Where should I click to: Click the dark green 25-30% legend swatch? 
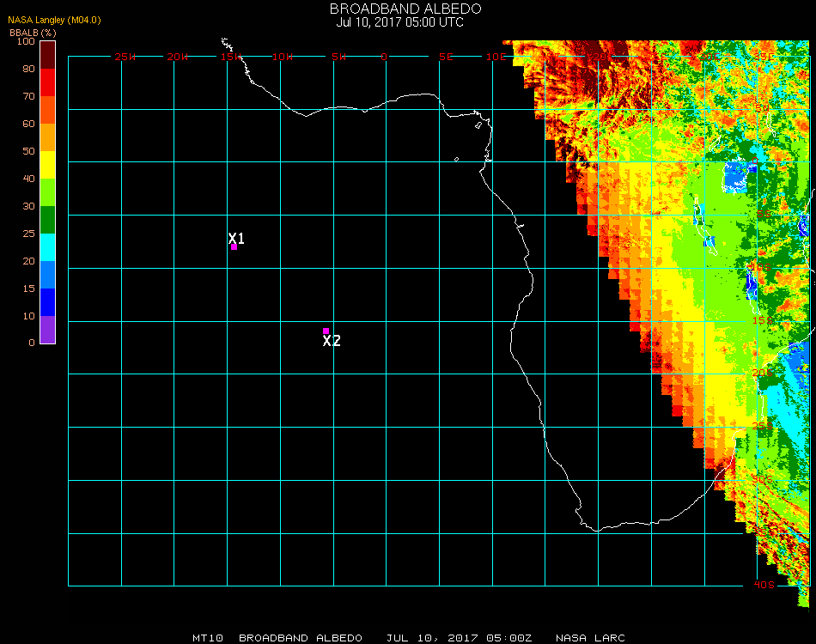click(48, 219)
